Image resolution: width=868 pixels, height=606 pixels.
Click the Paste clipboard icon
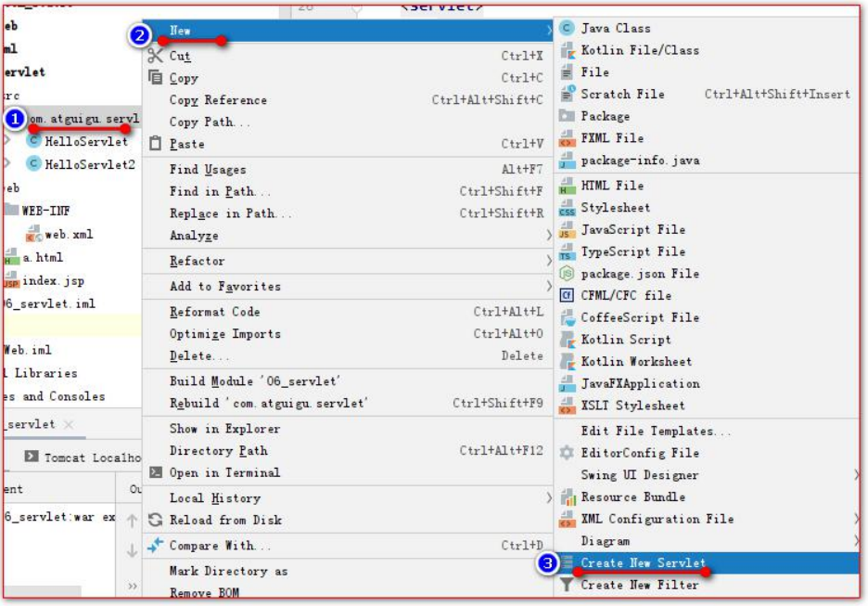click(156, 144)
